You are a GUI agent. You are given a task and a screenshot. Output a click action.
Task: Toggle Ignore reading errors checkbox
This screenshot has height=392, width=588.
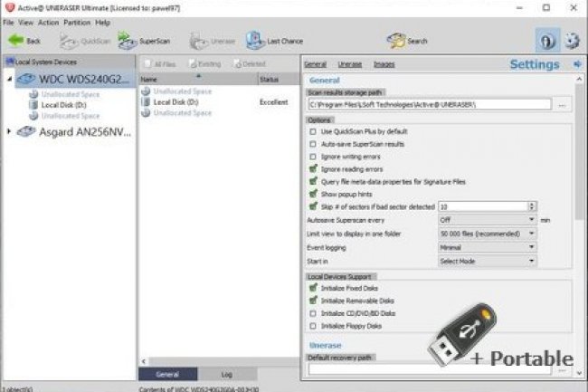pyautogui.click(x=313, y=169)
